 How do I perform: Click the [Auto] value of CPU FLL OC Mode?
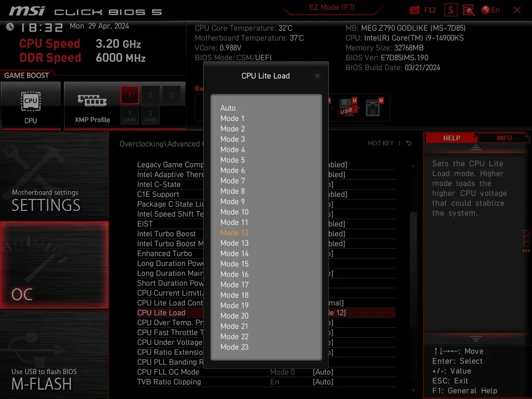coord(323,372)
